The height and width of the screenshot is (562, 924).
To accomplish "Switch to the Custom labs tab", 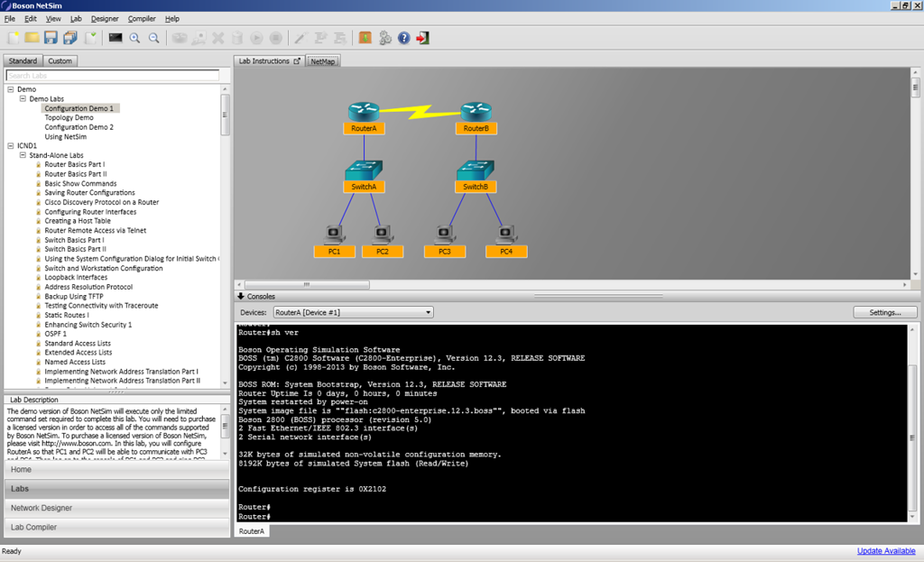I will point(60,60).
